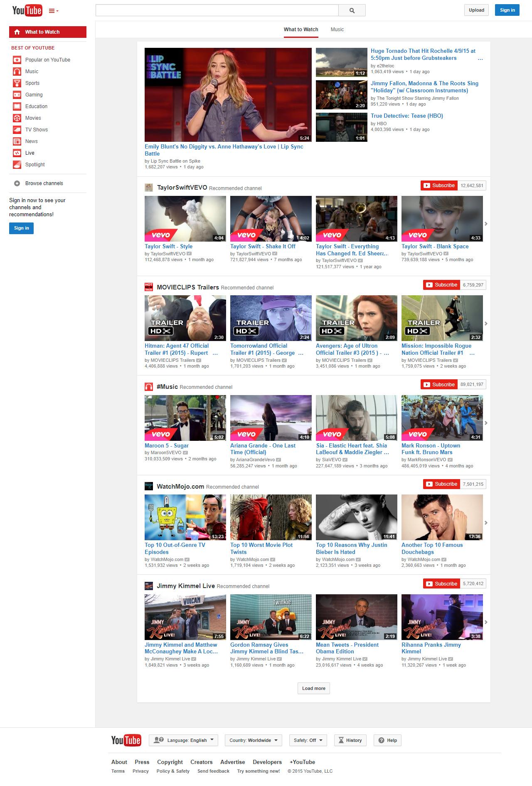This screenshot has width=532, height=786.
Task: Click the YouTube logo in header
Action: tap(27, 10)
